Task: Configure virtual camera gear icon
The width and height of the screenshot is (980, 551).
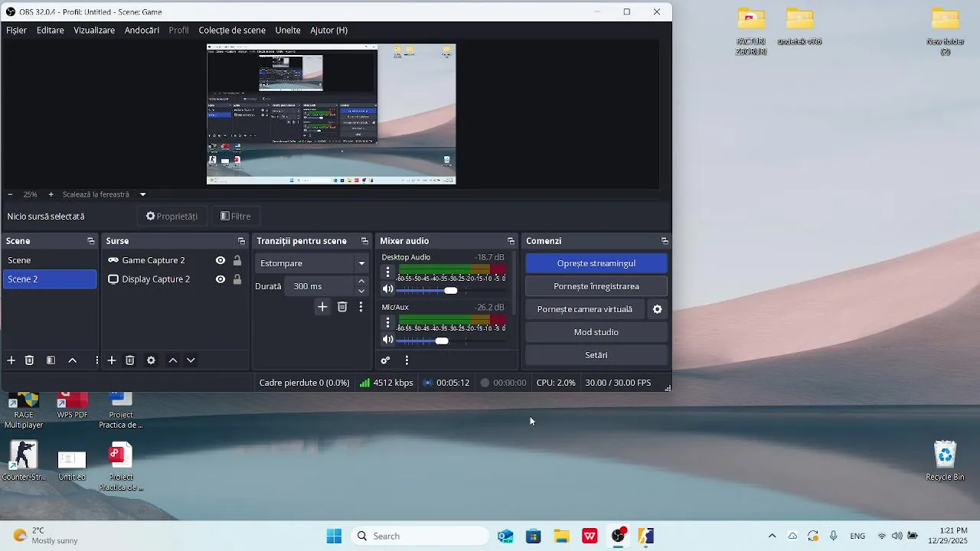Action: [x=657, y=309]
